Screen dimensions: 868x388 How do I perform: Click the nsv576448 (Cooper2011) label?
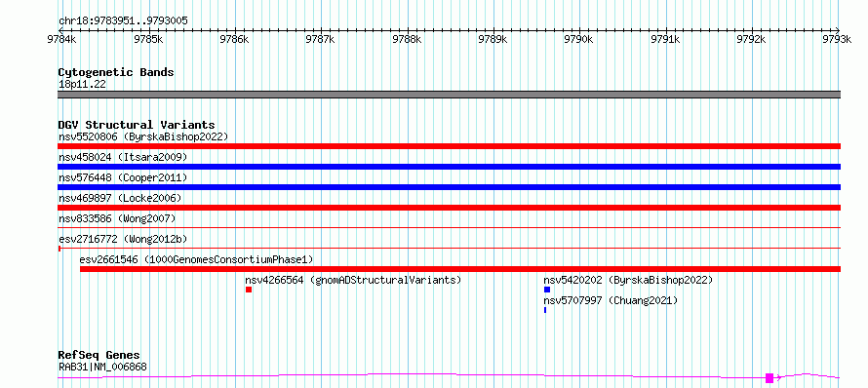[x=123, y=177]
